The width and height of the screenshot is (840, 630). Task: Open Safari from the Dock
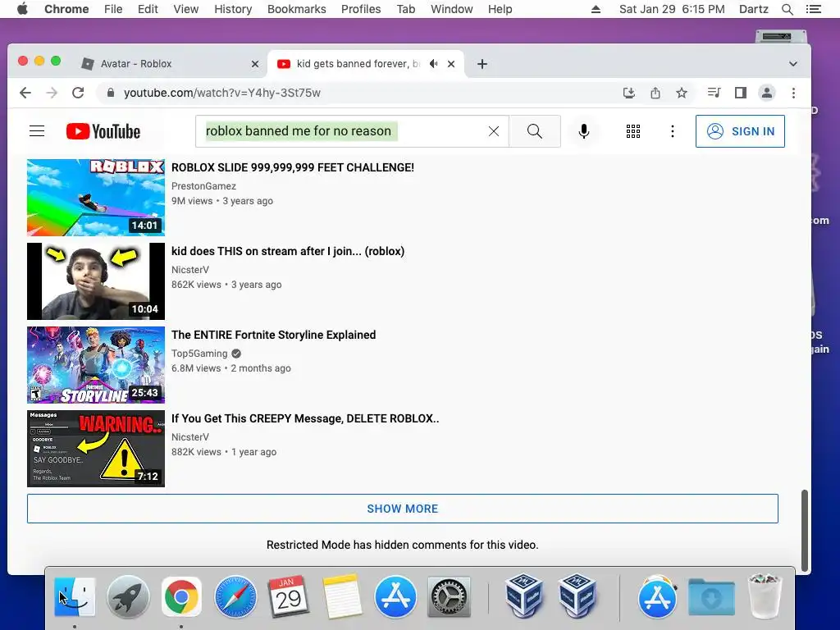235,597
